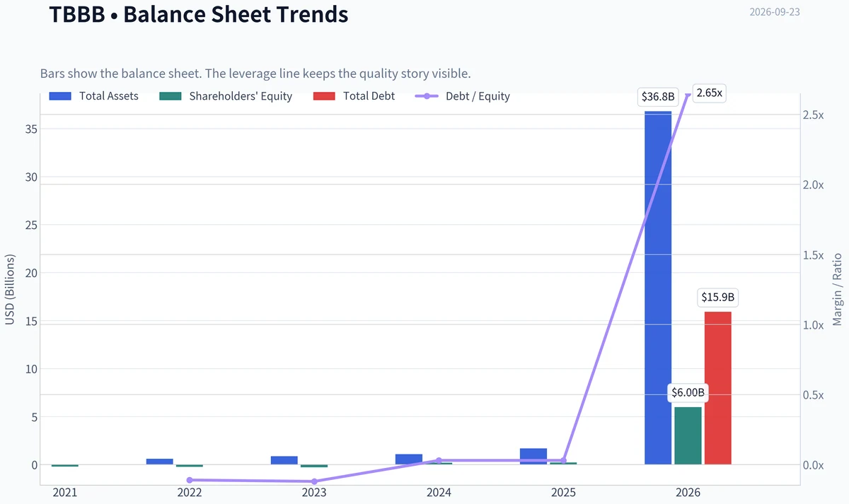Click the $6.00B data label

(688, 393)
